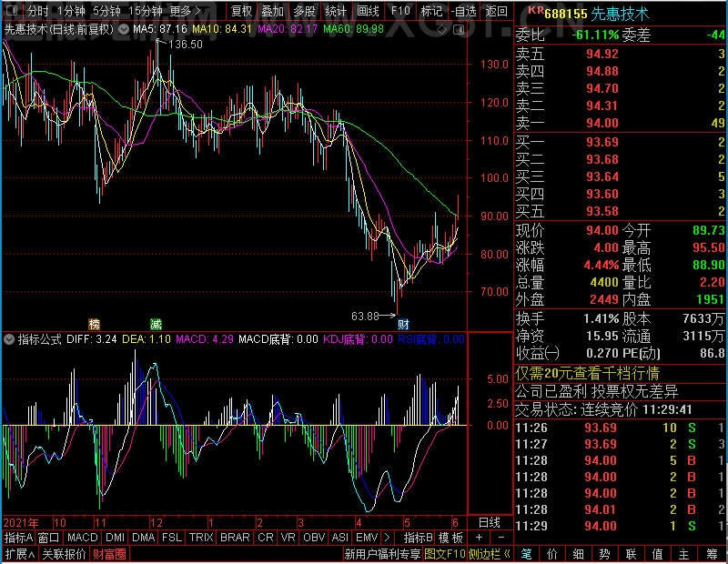Image resolution: width=728 pixels, height=564 pixels.
Task: Open the 关联报价 tab
Action: click(64, 554)
